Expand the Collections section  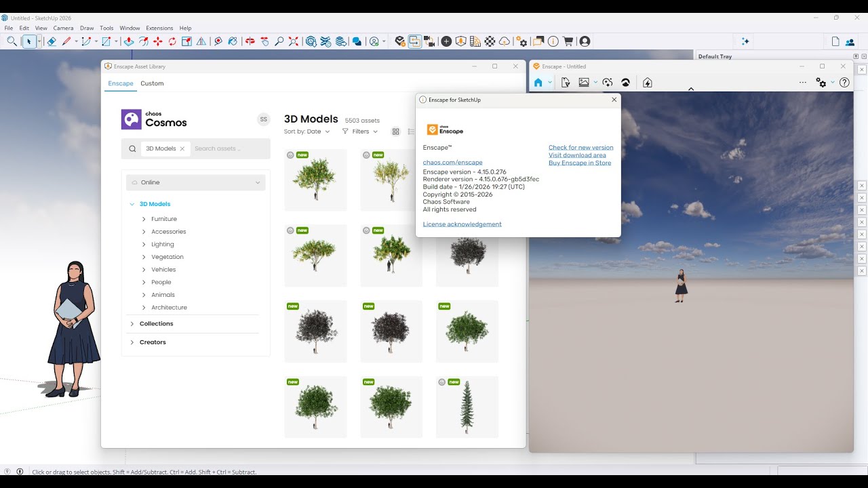point(132,324)
